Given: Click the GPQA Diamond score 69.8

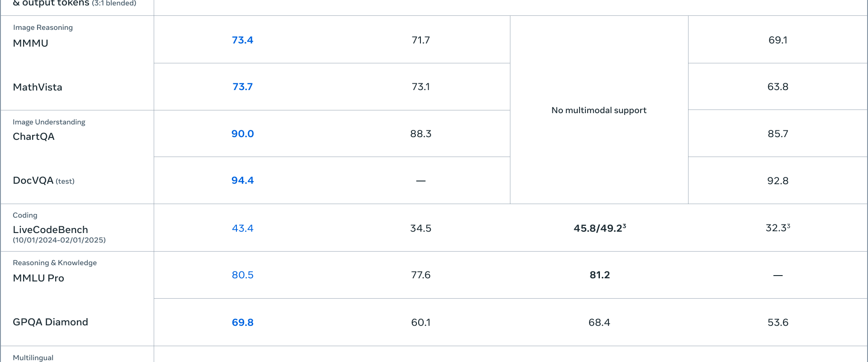Looking at the screenshot, I should (x=242, y=322).
